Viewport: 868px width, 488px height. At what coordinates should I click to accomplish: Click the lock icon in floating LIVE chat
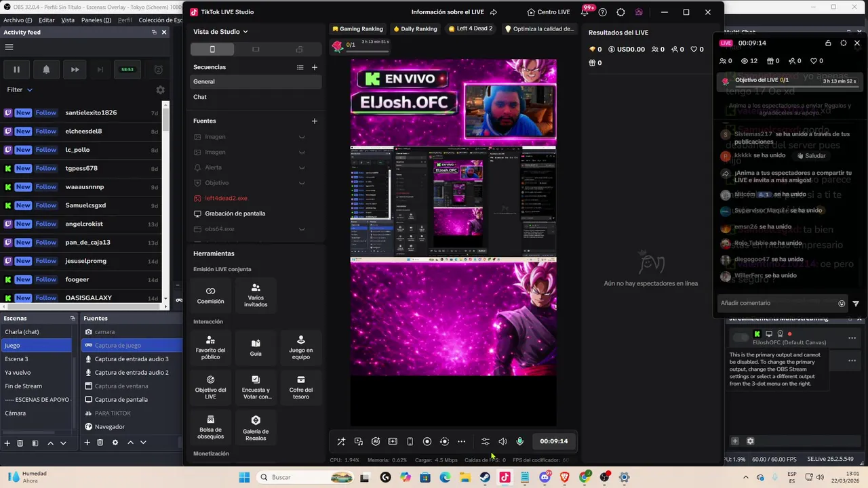[828, 43]
